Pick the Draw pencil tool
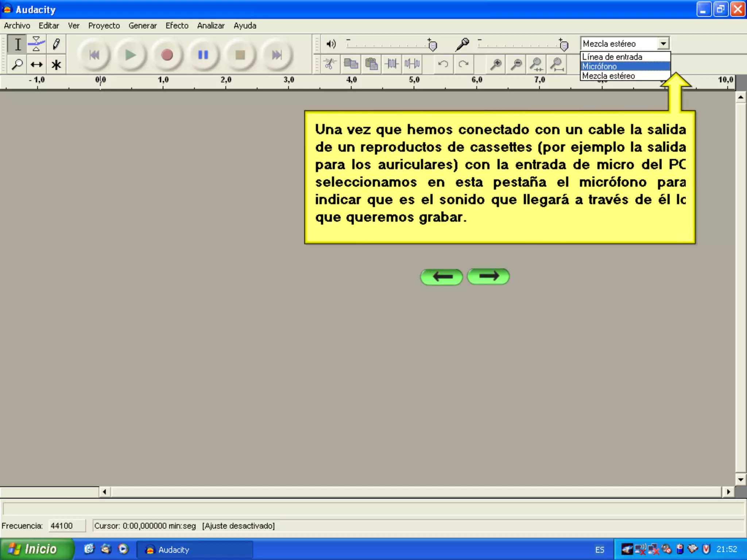The height and width of the screenshot is (560, 747). [x=56, y=44]
